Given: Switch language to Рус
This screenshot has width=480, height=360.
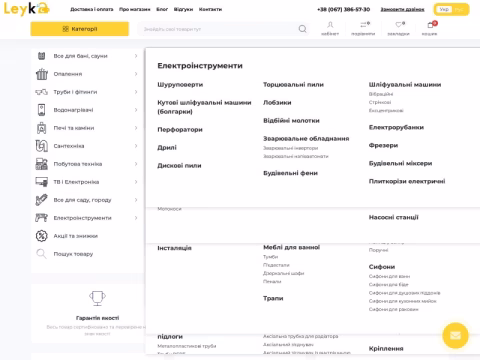Looking at the screenshot, I should tap(459, 9).
